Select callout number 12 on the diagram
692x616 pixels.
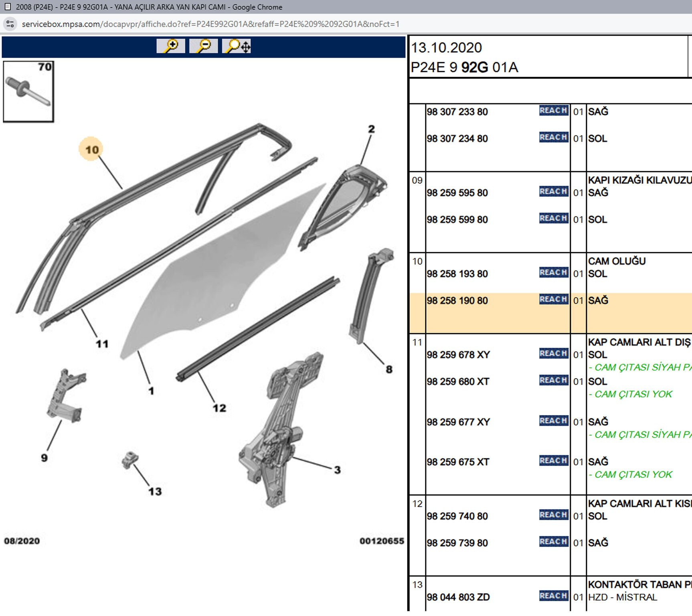point(219,408)
